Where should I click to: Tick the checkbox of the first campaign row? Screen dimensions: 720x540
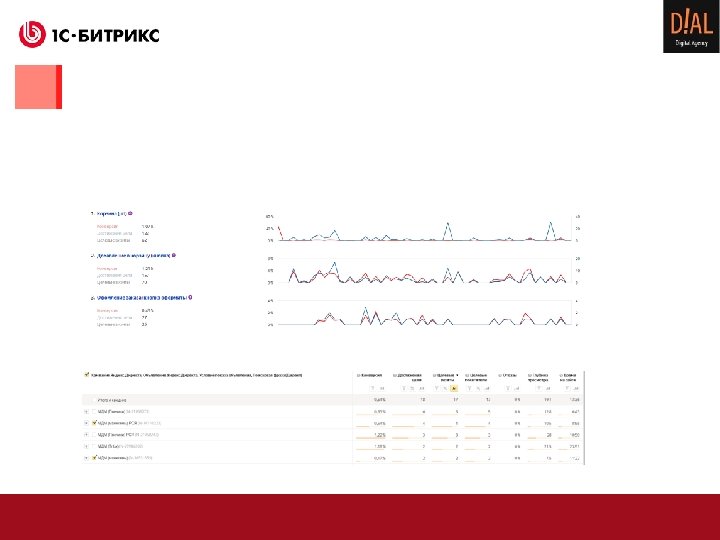[94, 412]
